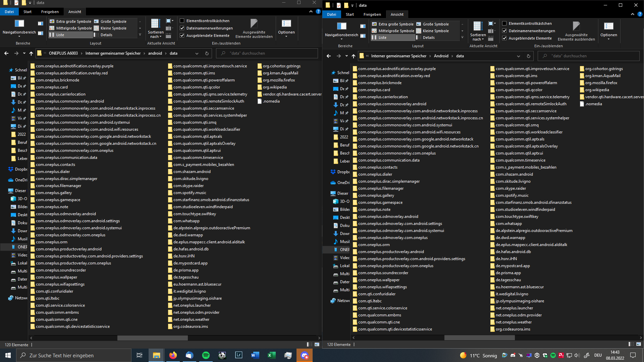Open Spotify from the taskbar
This screenshot has height=362, width=644.
click(206, 355)
